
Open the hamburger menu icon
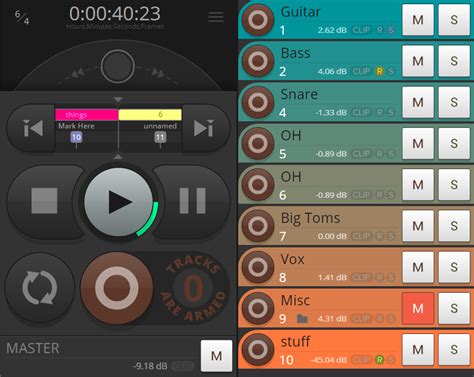[216, 17]
